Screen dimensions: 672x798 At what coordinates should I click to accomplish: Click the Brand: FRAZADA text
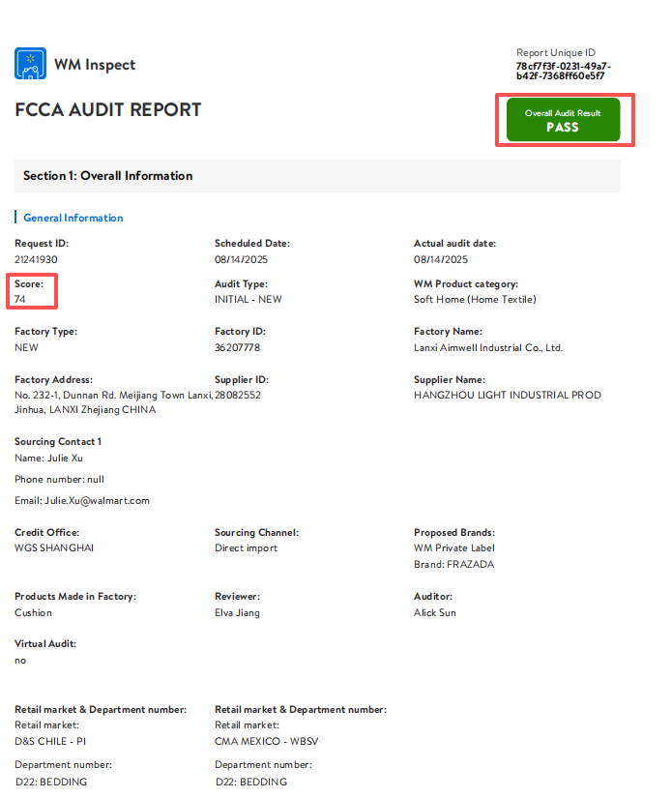tap(453, 564)
